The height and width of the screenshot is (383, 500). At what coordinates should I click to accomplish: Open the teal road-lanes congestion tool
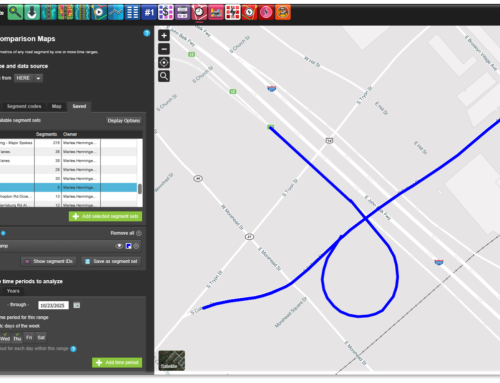pos(49,13)
